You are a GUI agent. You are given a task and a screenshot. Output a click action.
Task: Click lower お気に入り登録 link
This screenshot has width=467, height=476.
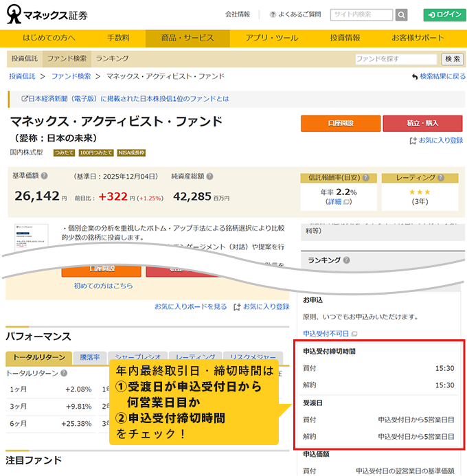click(x=266, y=306)
